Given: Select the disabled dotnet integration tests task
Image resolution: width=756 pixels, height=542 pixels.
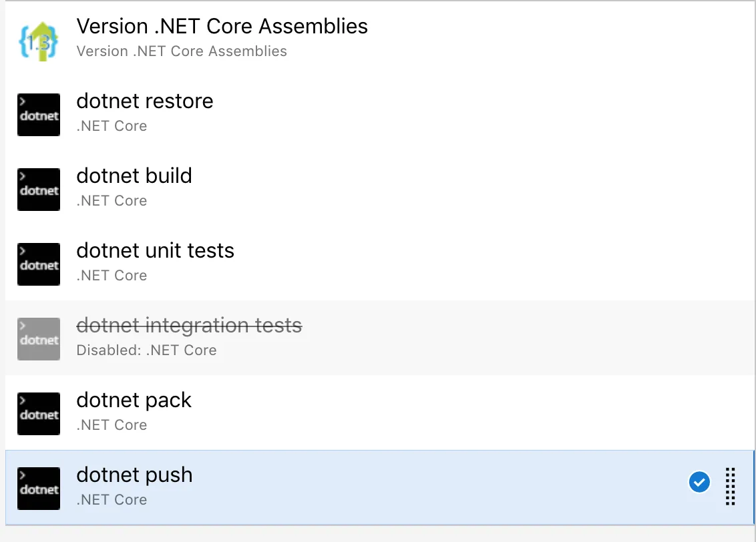Looking at the screenshot, I should 189,326.
